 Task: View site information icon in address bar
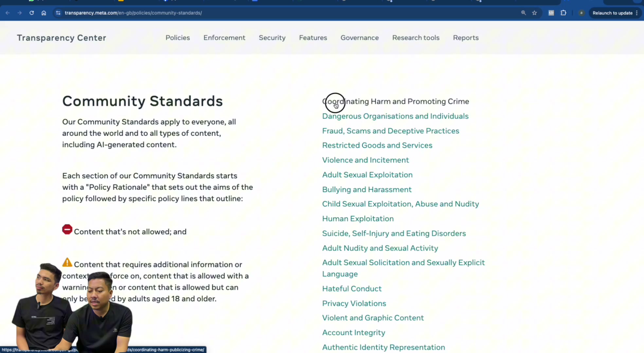(58, 13)
